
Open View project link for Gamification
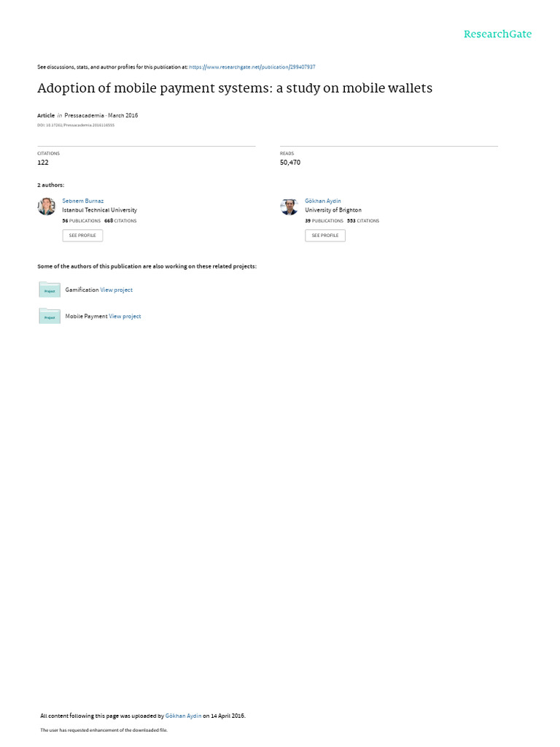click(116, 290)
